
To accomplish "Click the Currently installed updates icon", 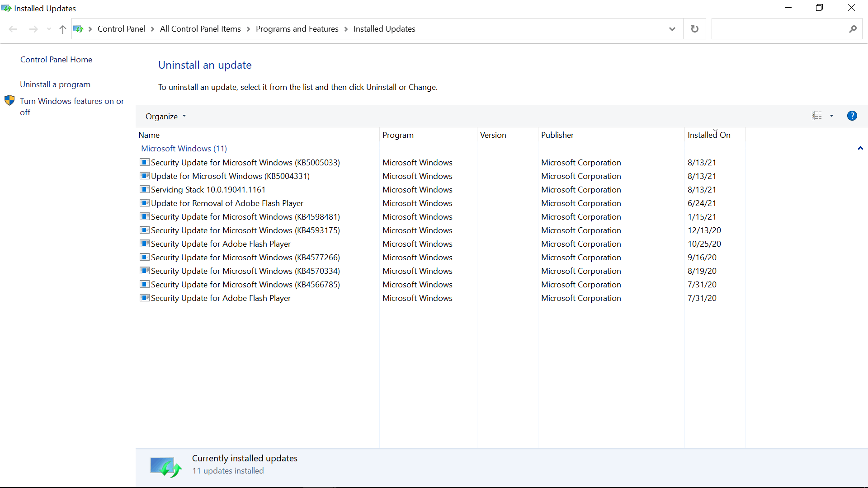I will (166, 467).
